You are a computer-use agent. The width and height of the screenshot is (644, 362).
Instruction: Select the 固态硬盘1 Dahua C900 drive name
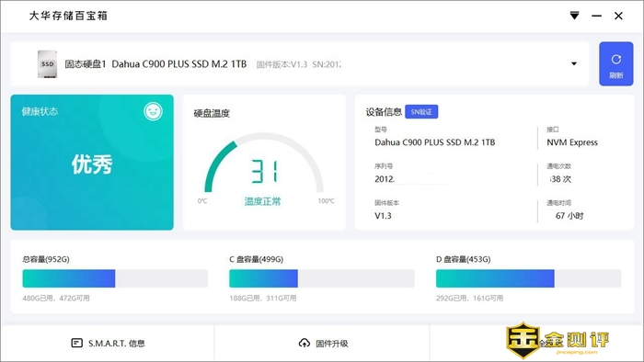155,64
